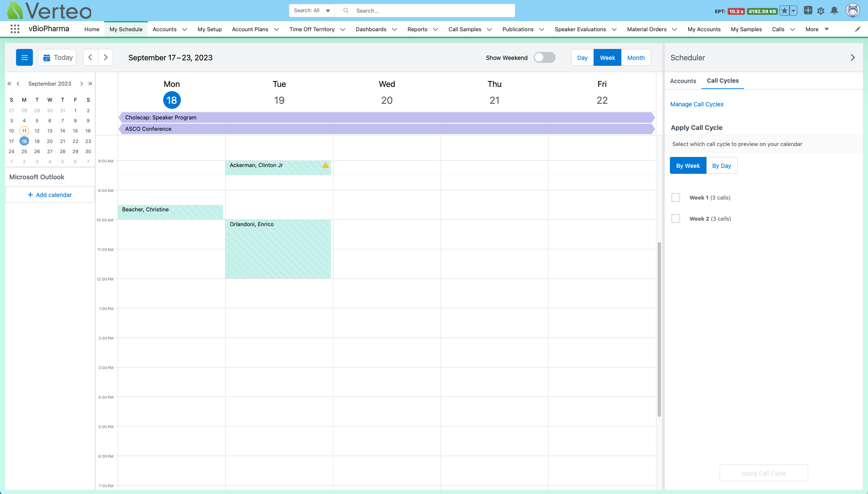
Task: Open the Manage Call Cycles link
Action: pyautogui.click(x=696, y=104)
